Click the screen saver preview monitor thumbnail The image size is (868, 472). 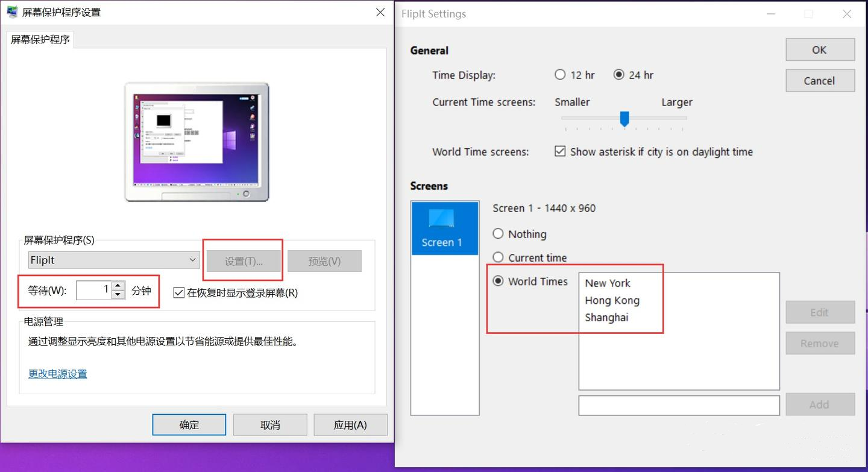197,142
